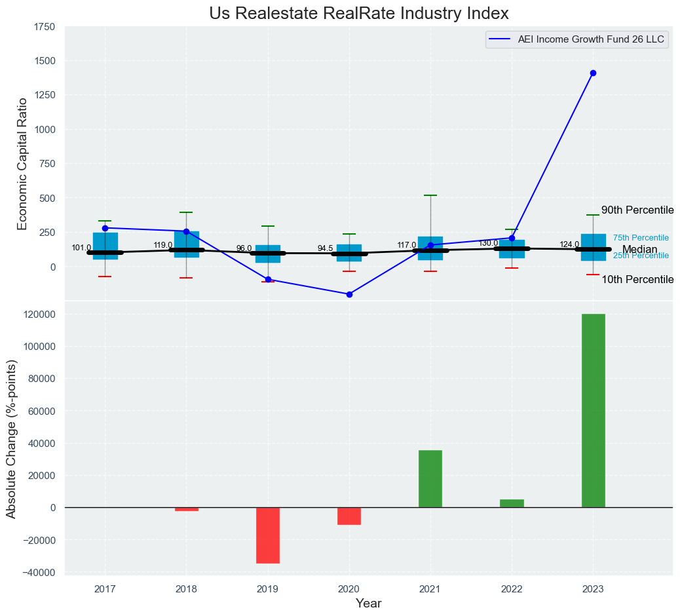Click the 2021 green 90th percentile cap
680x616 pixels.
[430, 195]
